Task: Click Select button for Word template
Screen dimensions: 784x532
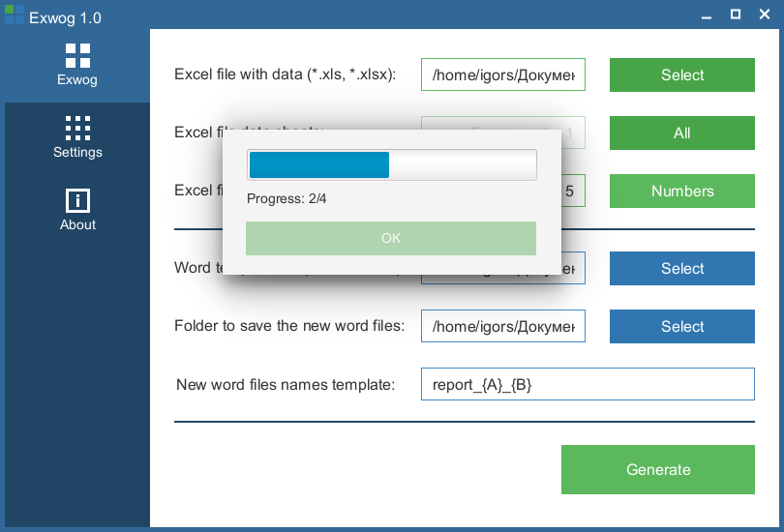Action: [x=682, y=268]
